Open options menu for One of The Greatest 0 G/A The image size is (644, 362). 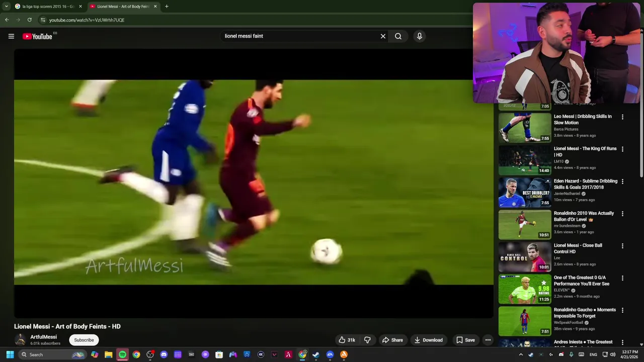(x=622, y=278)
